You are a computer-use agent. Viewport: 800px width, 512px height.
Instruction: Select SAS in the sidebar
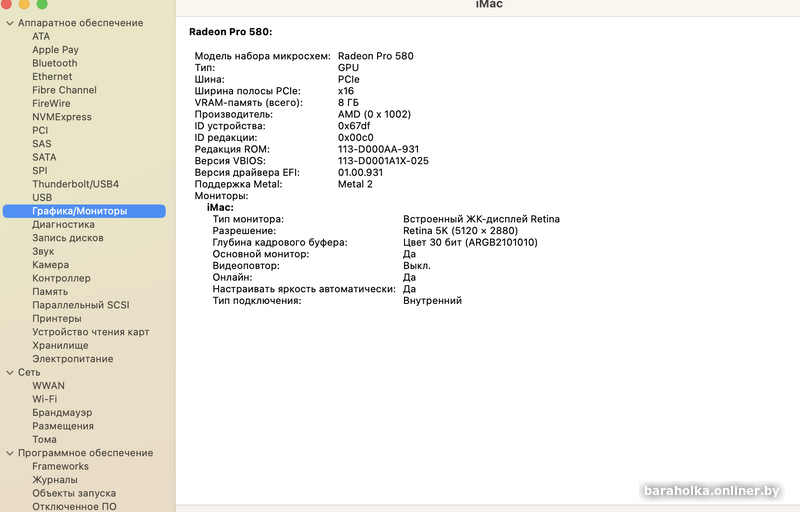click(x=42, y=144)
